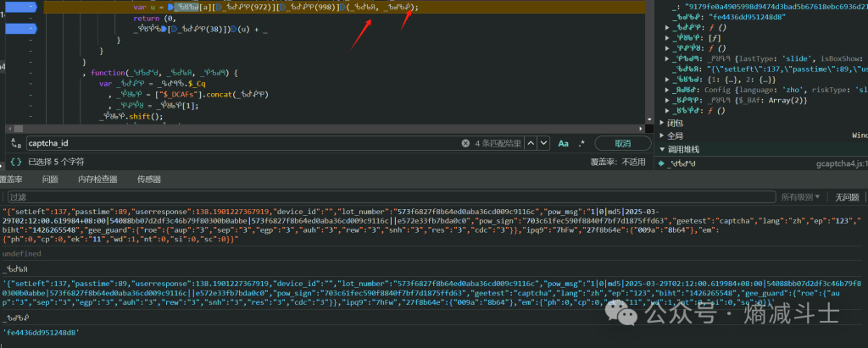
Task: Switch to the 问题 tab
Action: (x=50, y=180)
